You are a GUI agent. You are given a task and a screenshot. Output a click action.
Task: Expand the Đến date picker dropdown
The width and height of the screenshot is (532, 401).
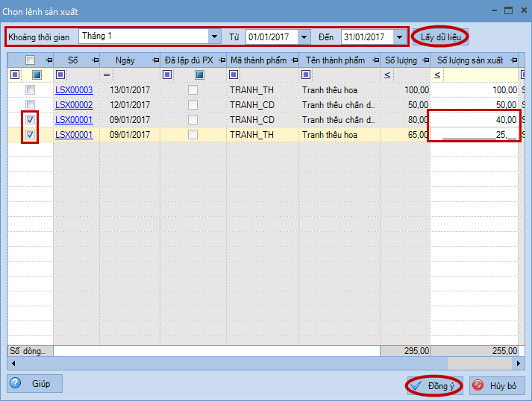point(399,36)
